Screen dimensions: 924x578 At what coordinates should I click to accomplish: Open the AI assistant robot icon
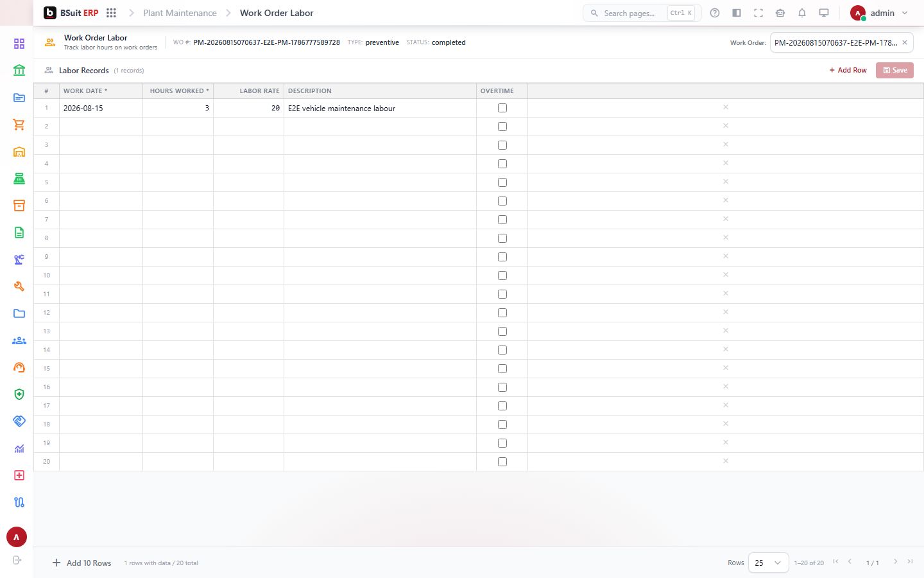(x=780, y=13)
